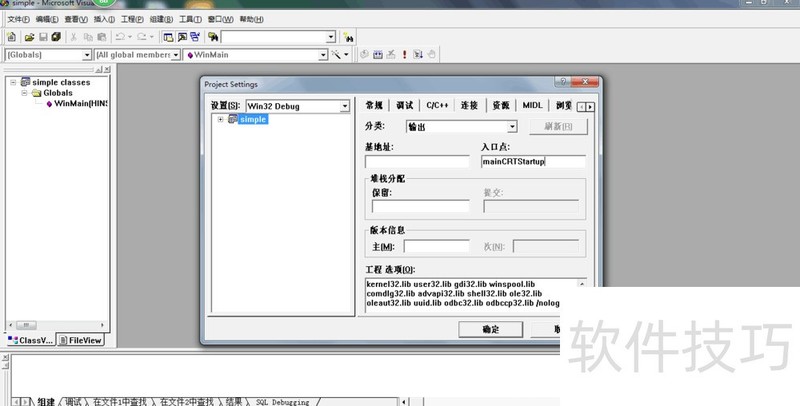Open the Redo history dropdown arrow

(152, 37)
